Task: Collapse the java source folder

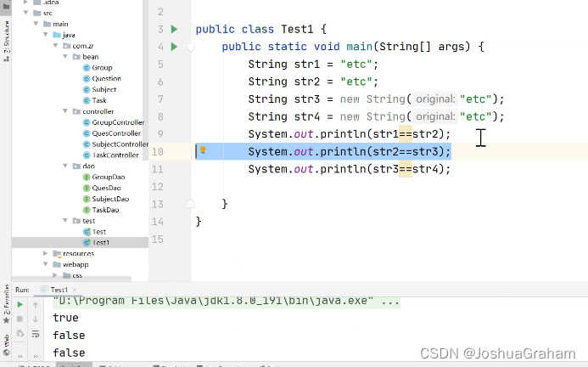Action: pos(46,35)
